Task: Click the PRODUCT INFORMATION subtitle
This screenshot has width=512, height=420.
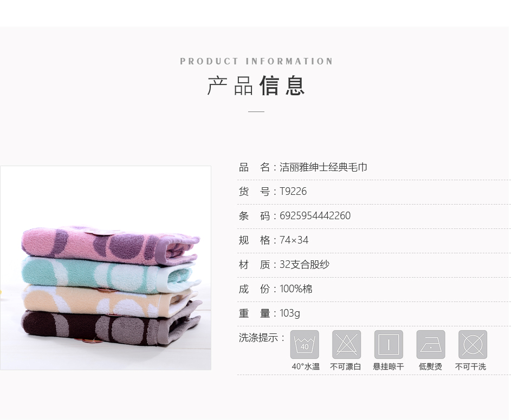Action: (x=256, y=61)
